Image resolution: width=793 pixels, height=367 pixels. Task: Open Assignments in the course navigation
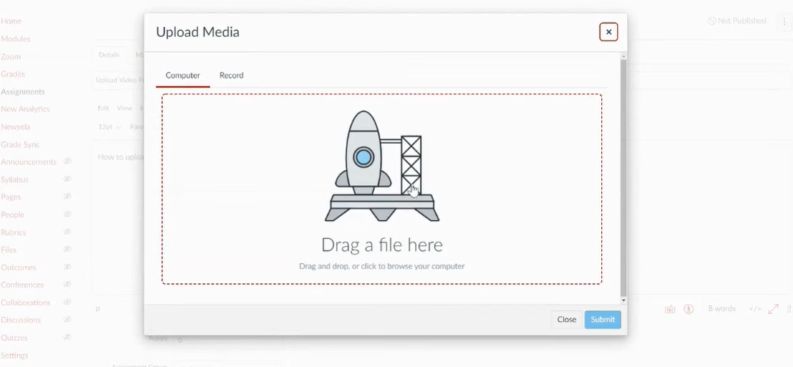[x=23, y=91]
